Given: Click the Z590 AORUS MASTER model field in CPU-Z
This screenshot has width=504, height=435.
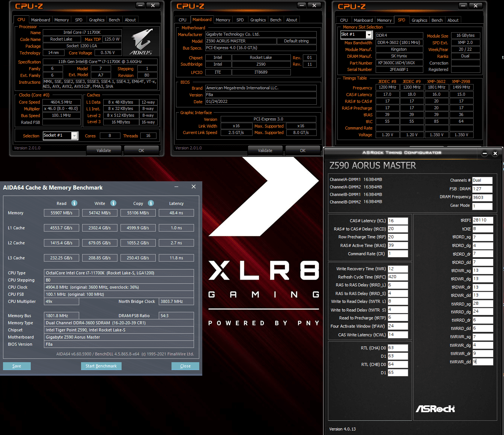Looking at the screenshot, I should 241,41.
